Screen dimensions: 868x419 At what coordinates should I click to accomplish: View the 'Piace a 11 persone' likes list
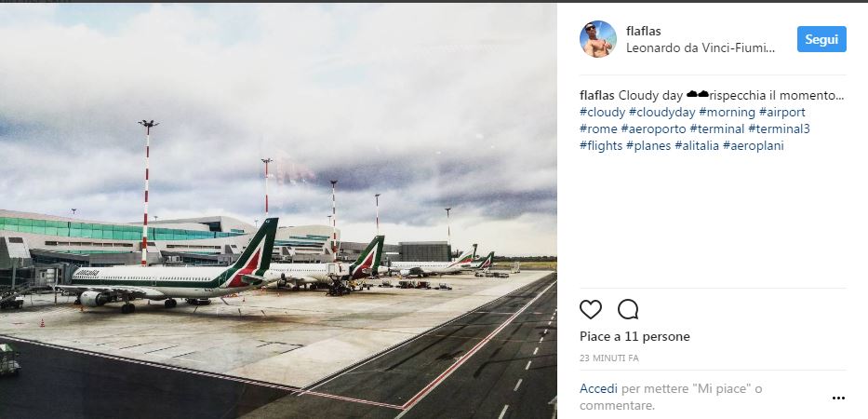pyautogui.click(x=634, y=336)
